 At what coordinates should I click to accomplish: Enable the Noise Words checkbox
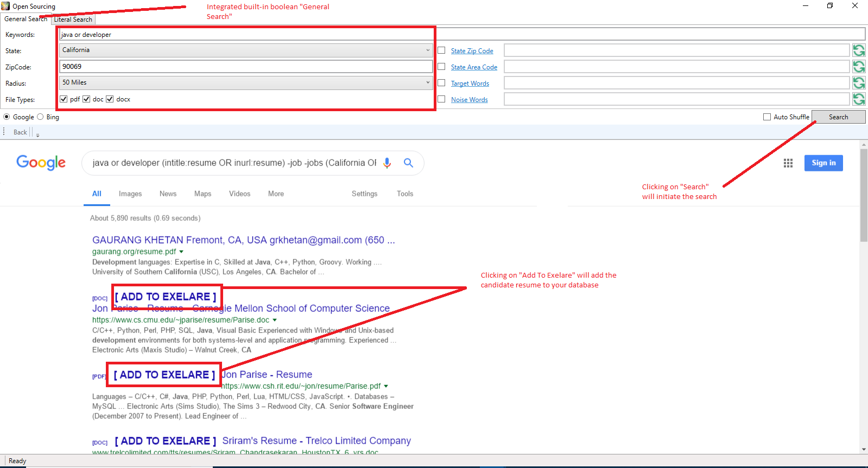coord(441,99)
